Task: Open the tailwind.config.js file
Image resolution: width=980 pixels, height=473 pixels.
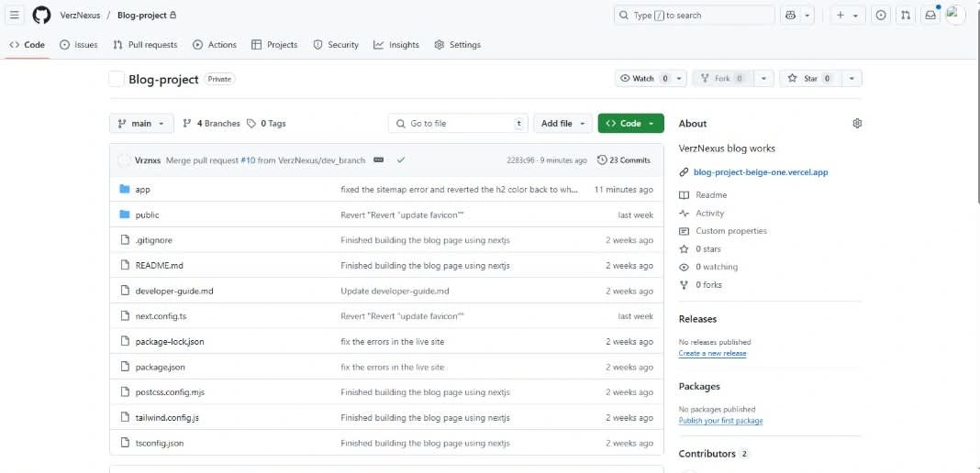Action: coord(167,418)
